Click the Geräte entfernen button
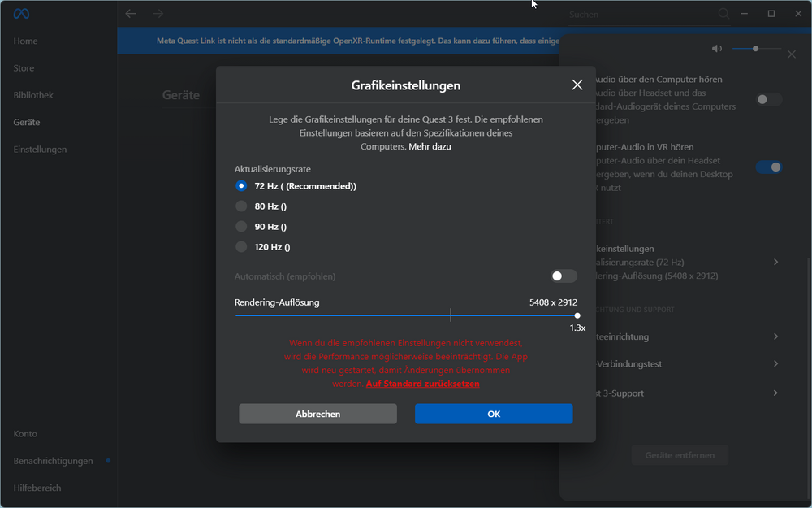The height and width of the screenshot is (508, 812). [680, 455]
